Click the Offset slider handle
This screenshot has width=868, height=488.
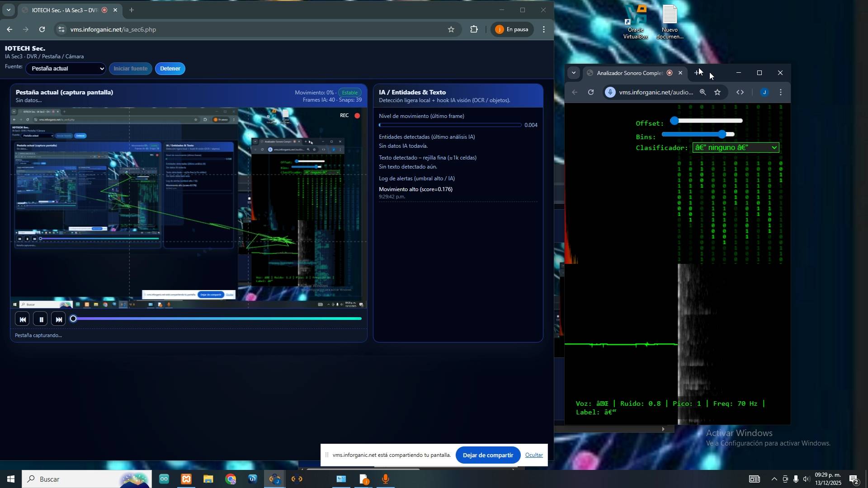[x=674, y=121]
